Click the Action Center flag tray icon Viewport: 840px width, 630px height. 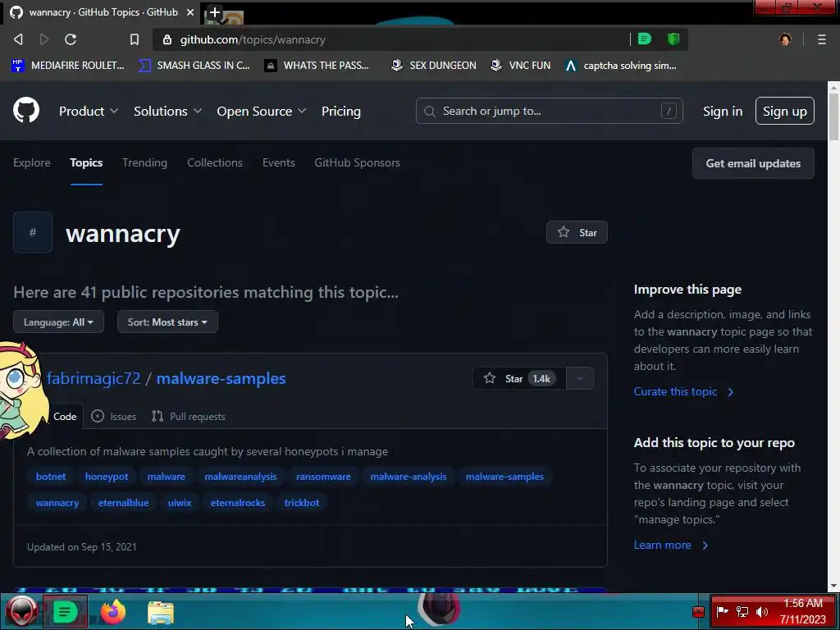pos(722,611)
